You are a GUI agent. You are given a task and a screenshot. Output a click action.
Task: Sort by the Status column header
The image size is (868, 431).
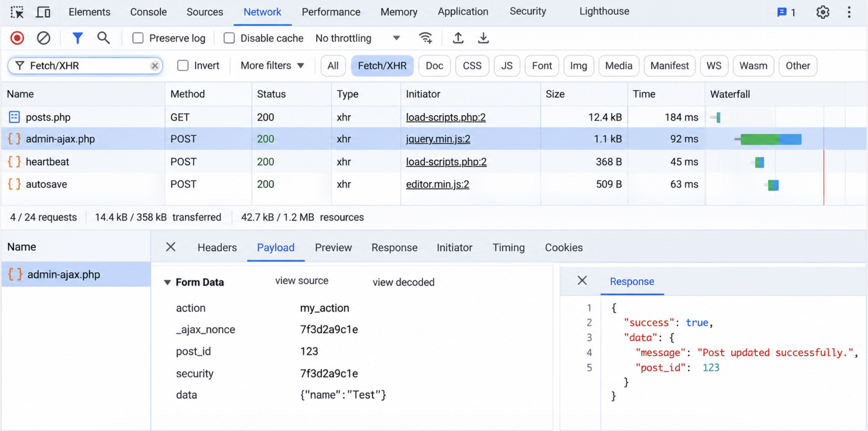pos(291,94)
